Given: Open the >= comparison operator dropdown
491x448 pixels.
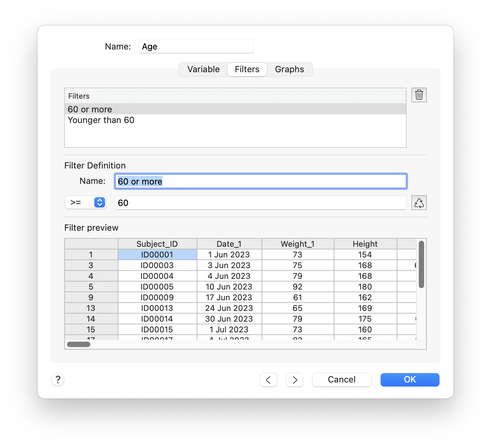Looking at the screenshot, I should [86, 203].
